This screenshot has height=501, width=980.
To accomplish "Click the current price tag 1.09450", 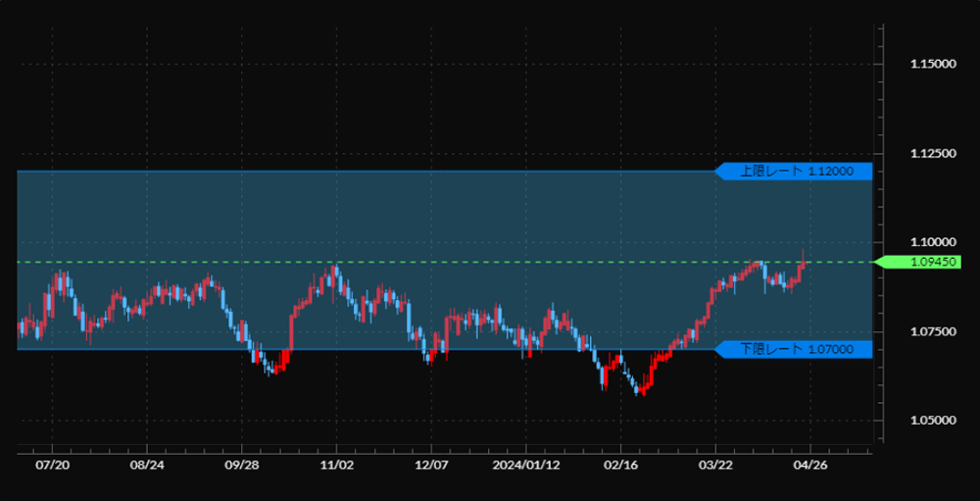I will (x=917, y=262).
